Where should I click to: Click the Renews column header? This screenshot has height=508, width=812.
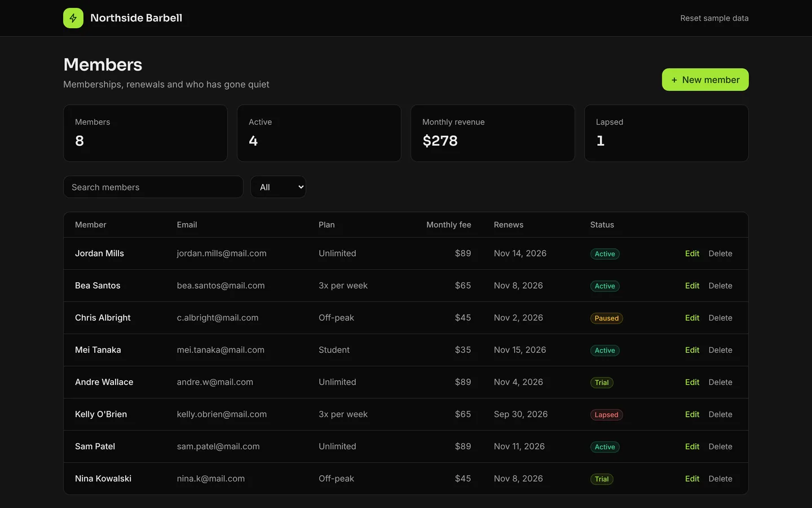pos(509,225)
